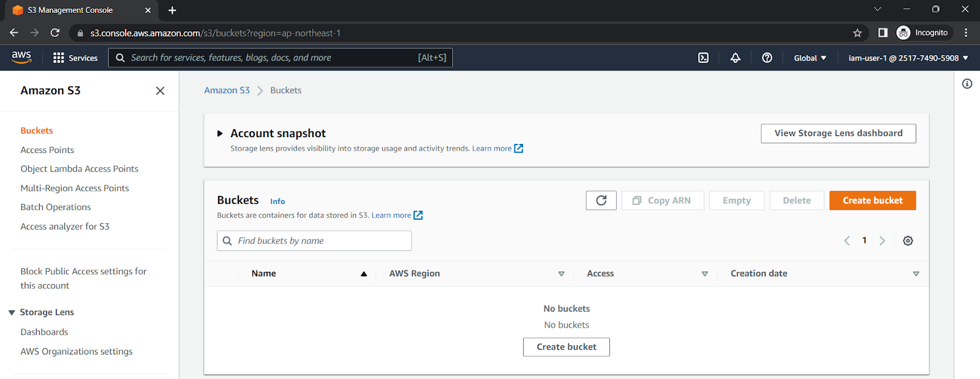Open Learn more link in Account snapshot
This screenshot has height=379, width=980.
click(497, 148)
